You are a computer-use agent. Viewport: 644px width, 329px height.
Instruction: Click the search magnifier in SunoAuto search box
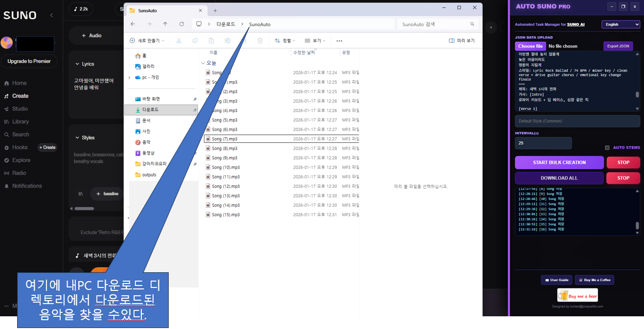click(472, 24)
